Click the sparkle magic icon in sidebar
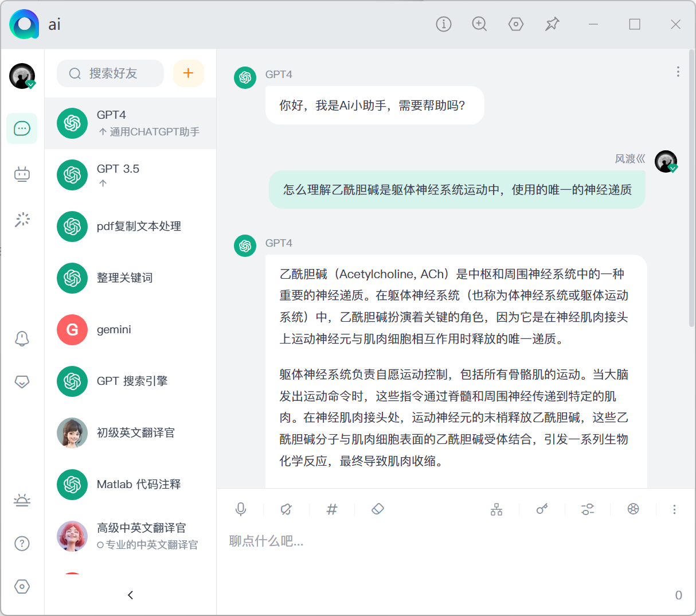 coord(22,220)
